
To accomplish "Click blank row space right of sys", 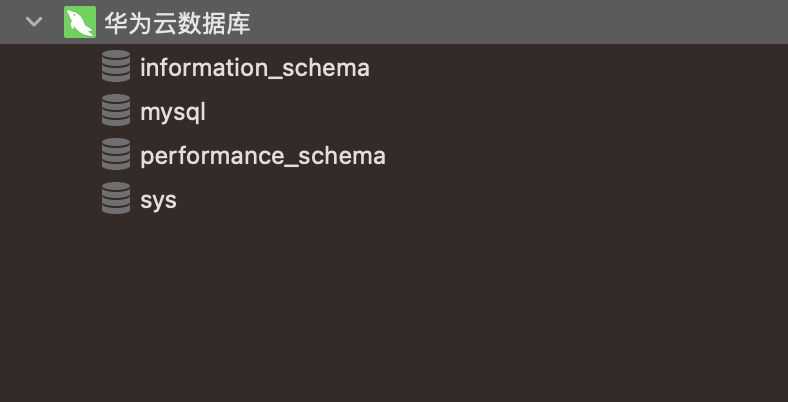I will (480, 200).
